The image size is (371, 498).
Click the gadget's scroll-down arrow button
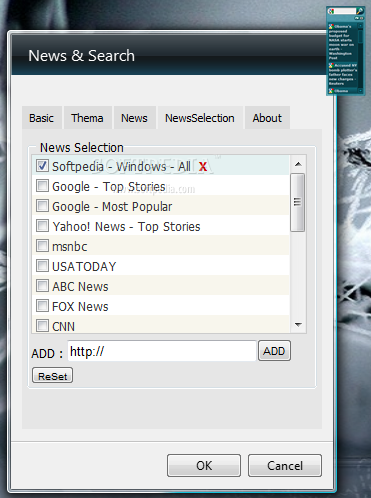click(360, 91)
